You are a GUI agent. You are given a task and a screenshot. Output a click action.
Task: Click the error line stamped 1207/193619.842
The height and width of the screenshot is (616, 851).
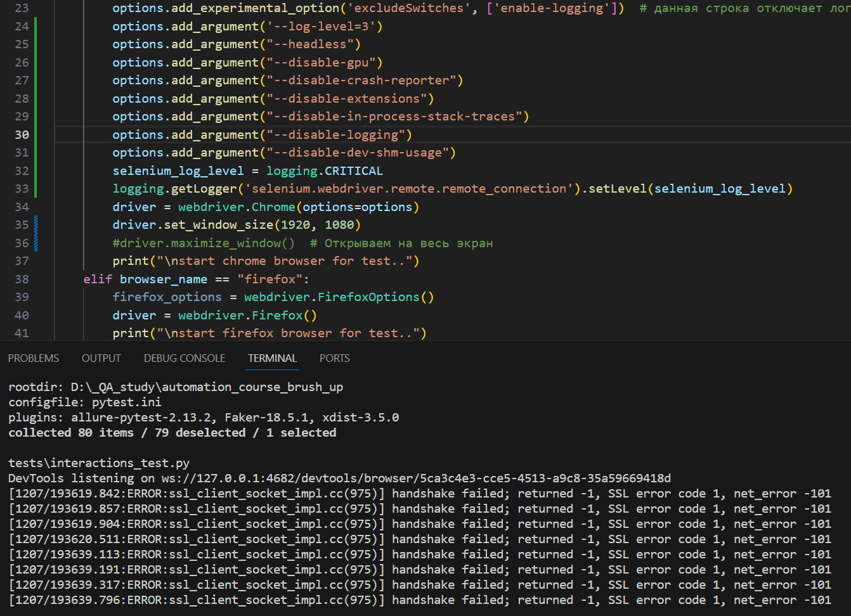tap(420, 494)
